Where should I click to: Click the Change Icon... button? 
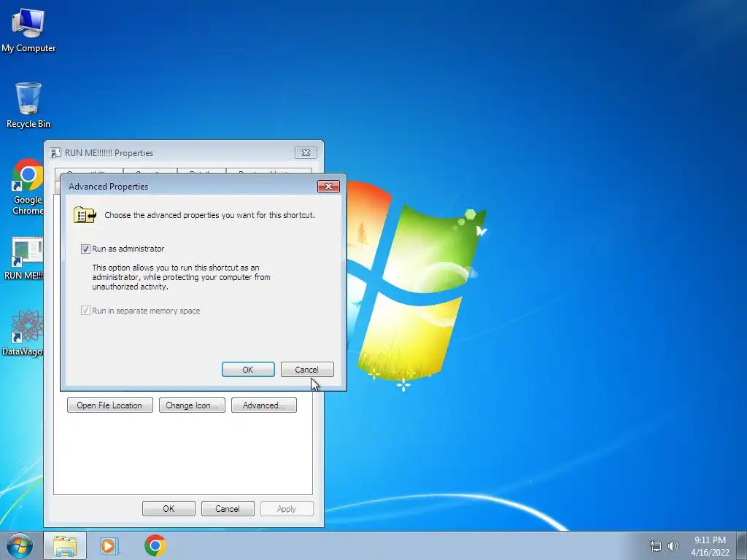[192, 405]
